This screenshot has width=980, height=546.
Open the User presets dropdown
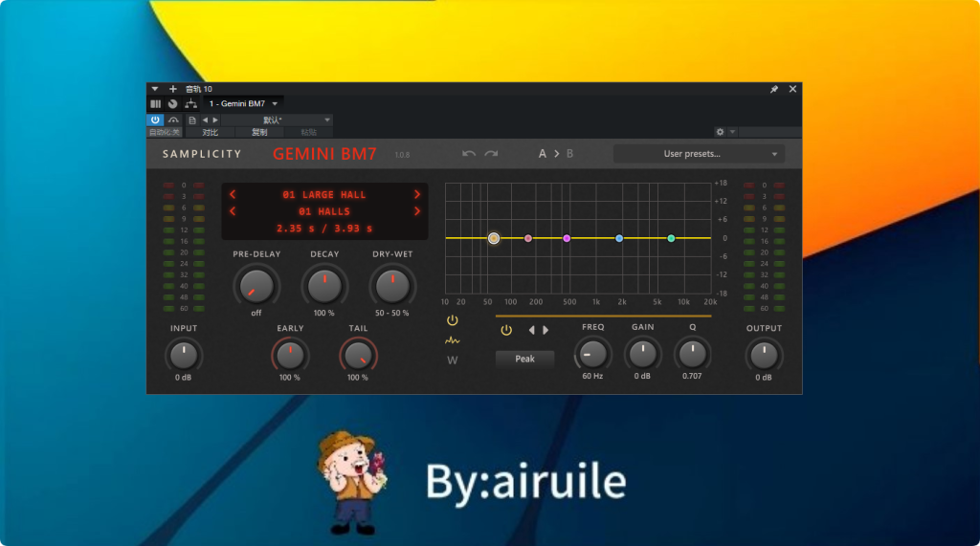(x=698, y=154)
